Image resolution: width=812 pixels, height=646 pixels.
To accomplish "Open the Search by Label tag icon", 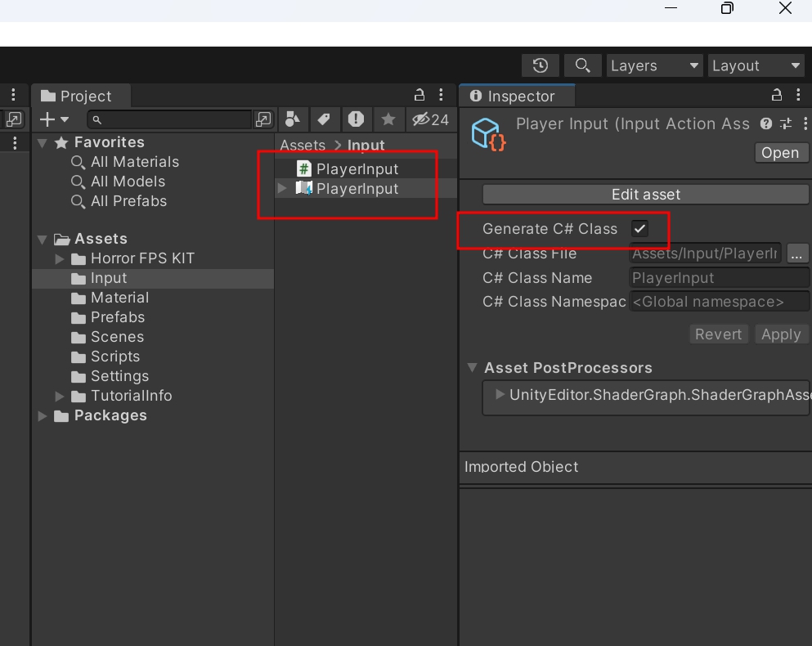I will pyautogui.click(x=324, y=119).
